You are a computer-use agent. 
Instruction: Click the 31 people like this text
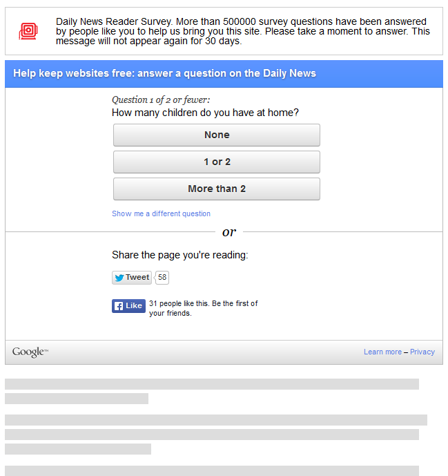(x=203, y=308)
